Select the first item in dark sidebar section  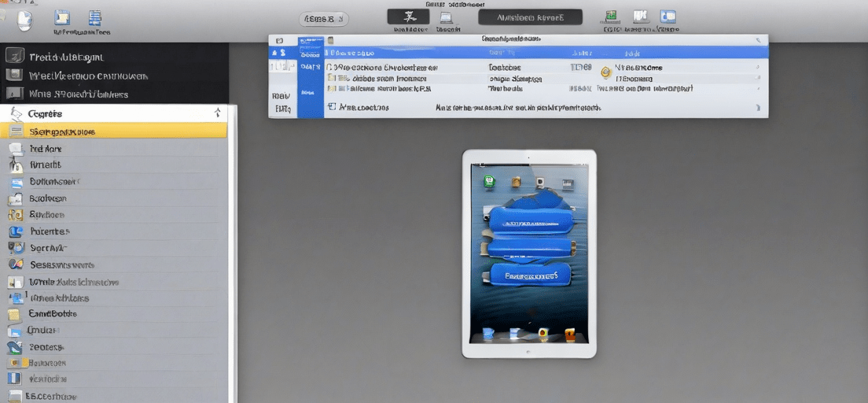114,57
